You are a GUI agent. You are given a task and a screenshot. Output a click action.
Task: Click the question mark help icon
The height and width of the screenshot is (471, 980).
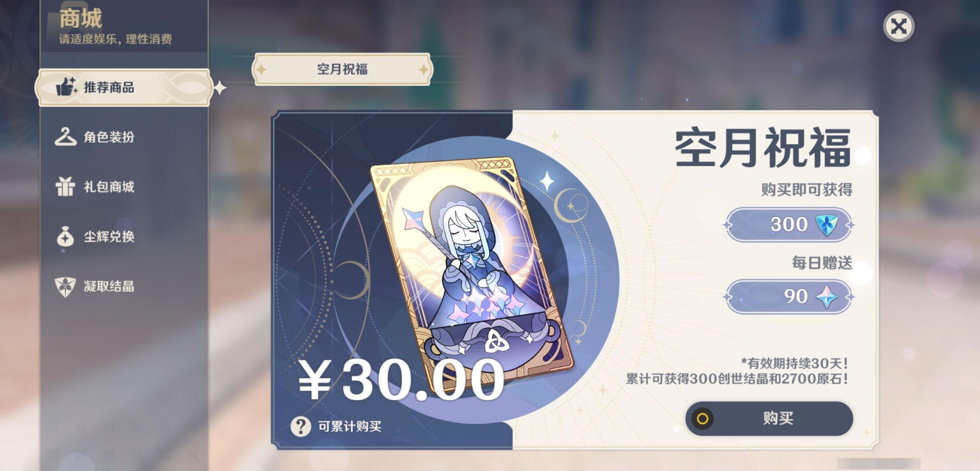pos(301,426)
